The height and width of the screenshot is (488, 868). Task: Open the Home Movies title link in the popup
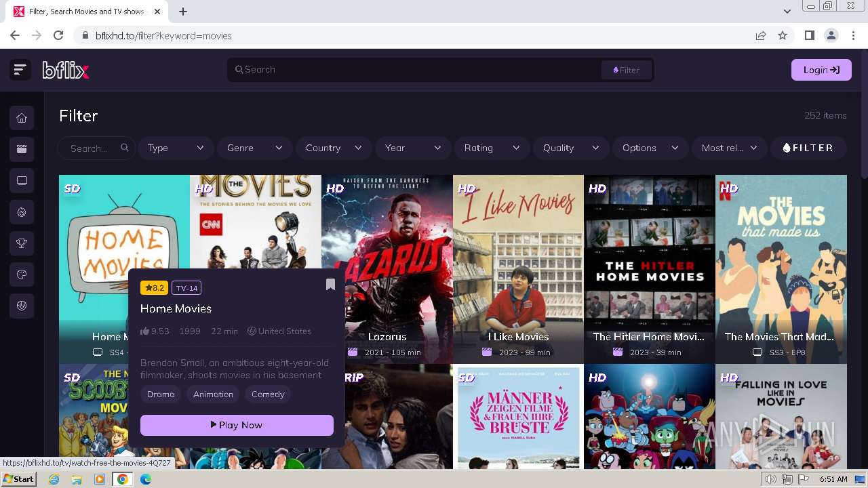tap(176, 308)
